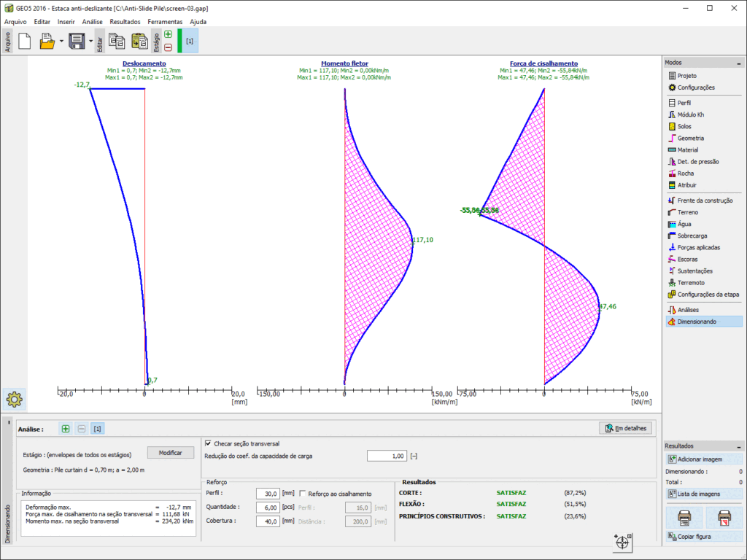
Task: Select the Perfil mode
Action: pos(704,103)
